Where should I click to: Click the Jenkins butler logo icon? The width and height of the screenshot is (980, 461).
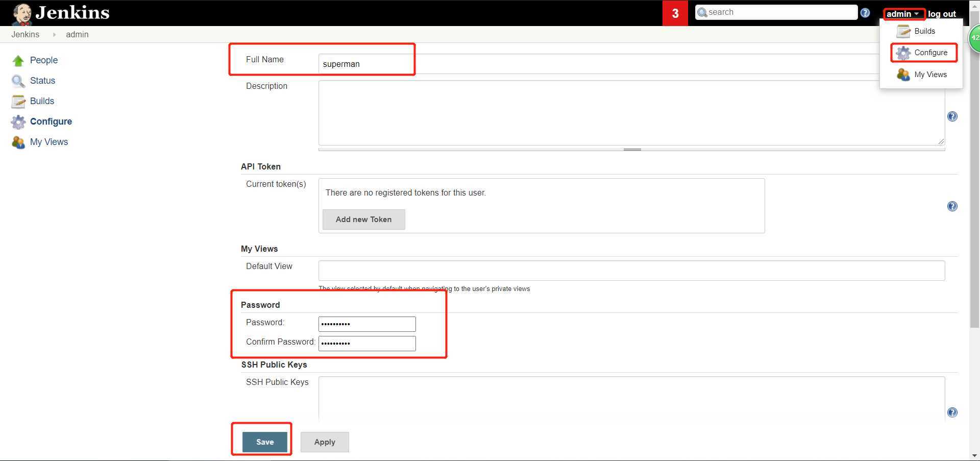click(x=21, y=14)
